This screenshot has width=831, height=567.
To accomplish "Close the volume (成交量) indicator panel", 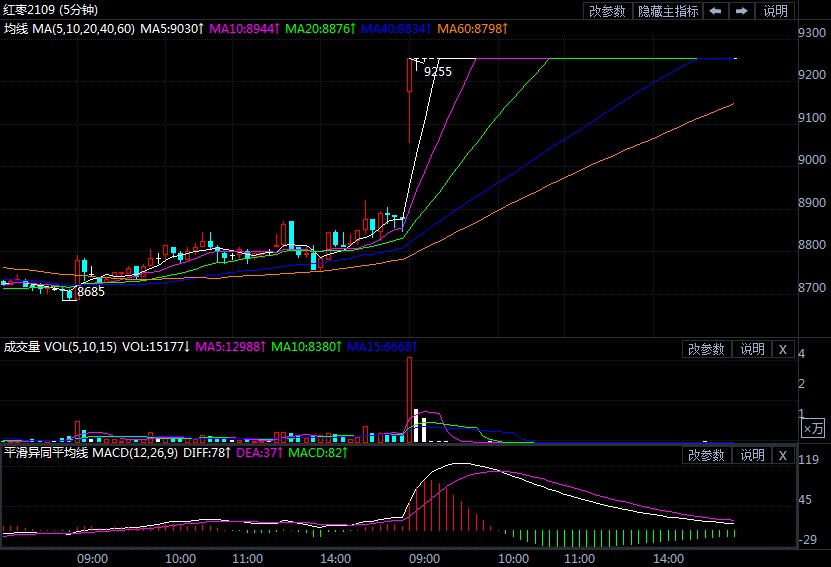I will point(783,349).
